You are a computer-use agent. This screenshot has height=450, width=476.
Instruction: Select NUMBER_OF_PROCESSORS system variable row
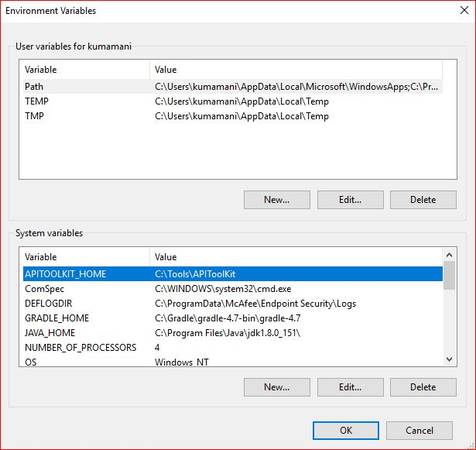(232, 347)
